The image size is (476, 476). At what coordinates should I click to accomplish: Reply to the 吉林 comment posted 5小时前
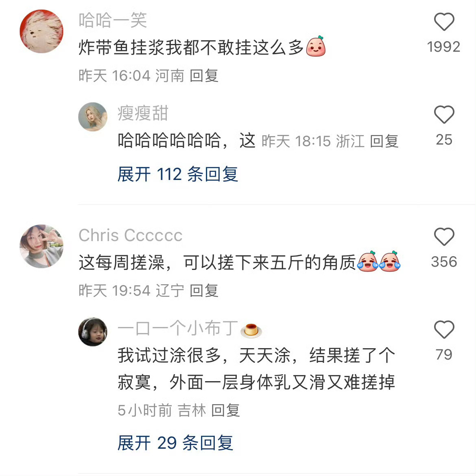225,411
